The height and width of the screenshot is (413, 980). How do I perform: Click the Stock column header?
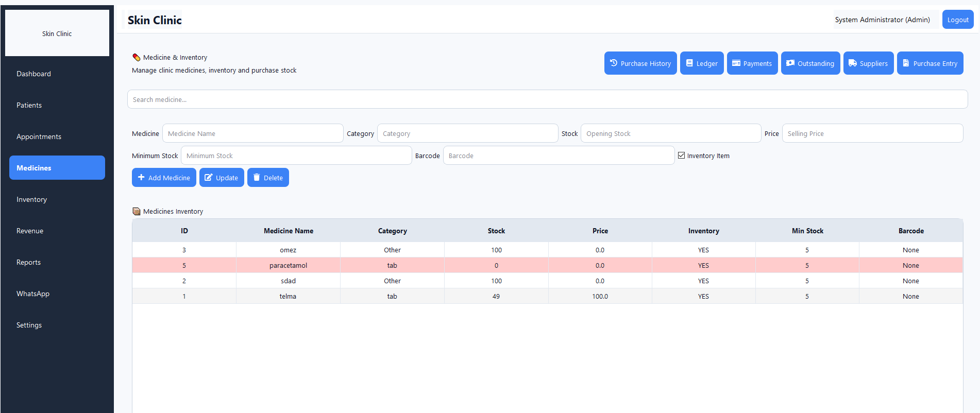click(x=496, y=231)
